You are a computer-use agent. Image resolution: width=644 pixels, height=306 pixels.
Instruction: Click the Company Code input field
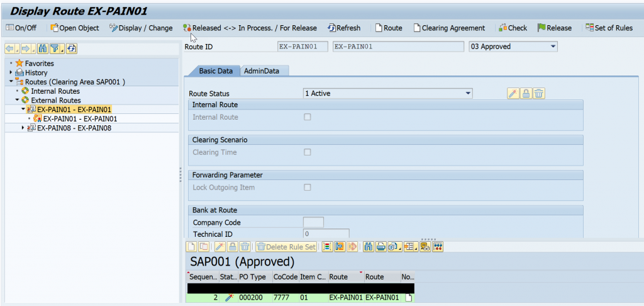[313, 222]
